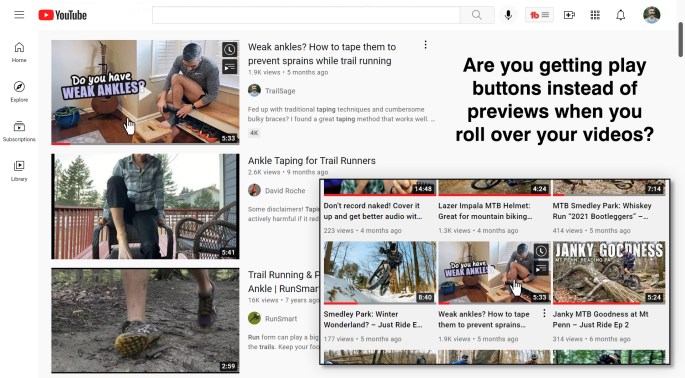Click the 4:24 video thumbnail in inset
The height and width of the screenshot is (378, 685).
click(494, 187)
